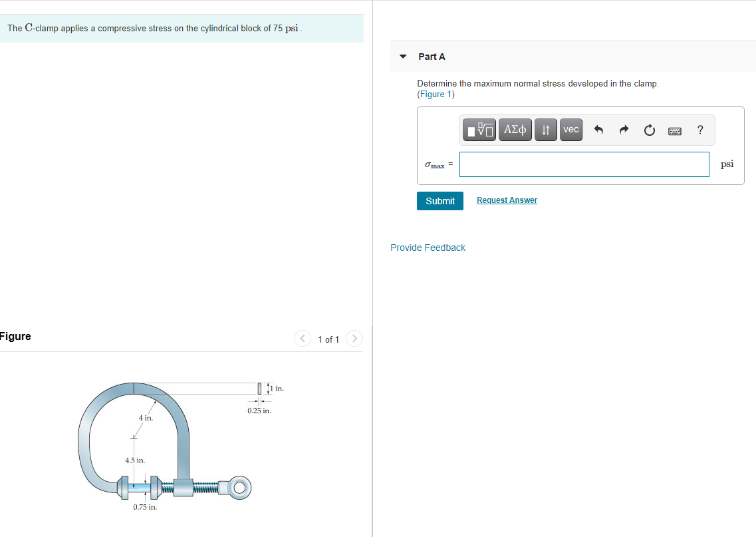The width and height of the screenshot is (756, 537).
Task: Open the Request Answer link
Action: [507, 200]
